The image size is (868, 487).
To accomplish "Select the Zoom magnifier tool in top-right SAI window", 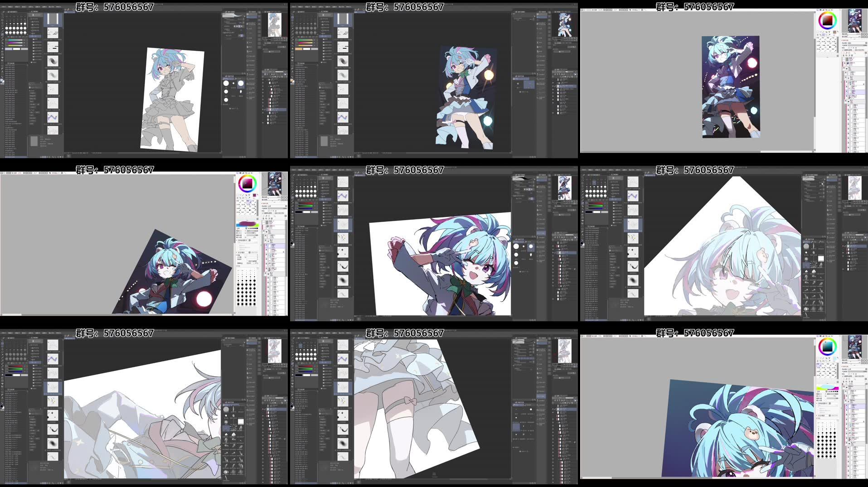I will [820, 35].
